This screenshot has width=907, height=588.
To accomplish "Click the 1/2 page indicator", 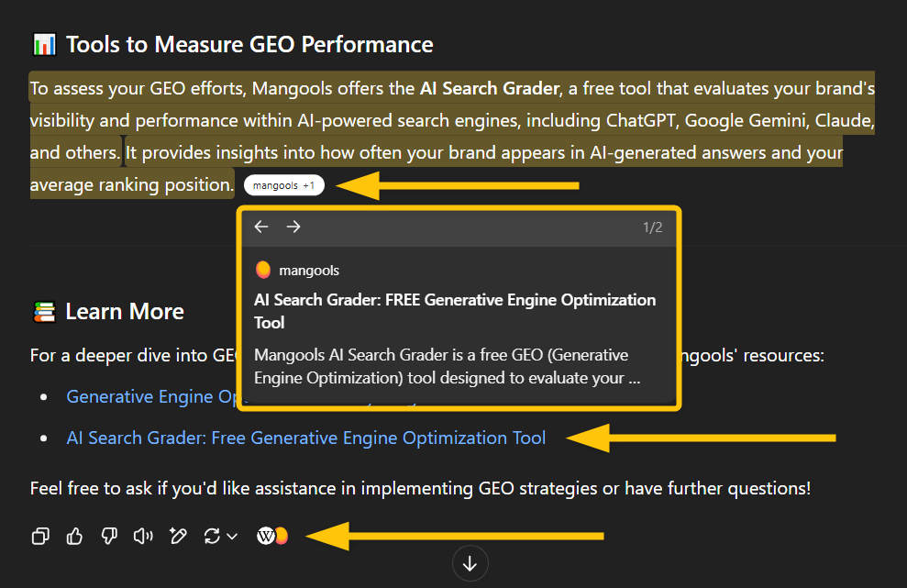I will [653, 227].
